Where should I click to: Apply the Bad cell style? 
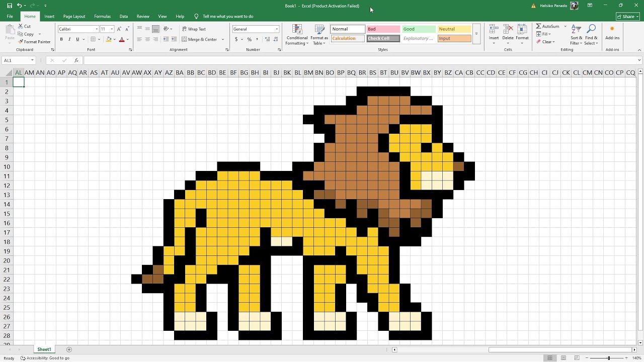(x=383, y=29)
